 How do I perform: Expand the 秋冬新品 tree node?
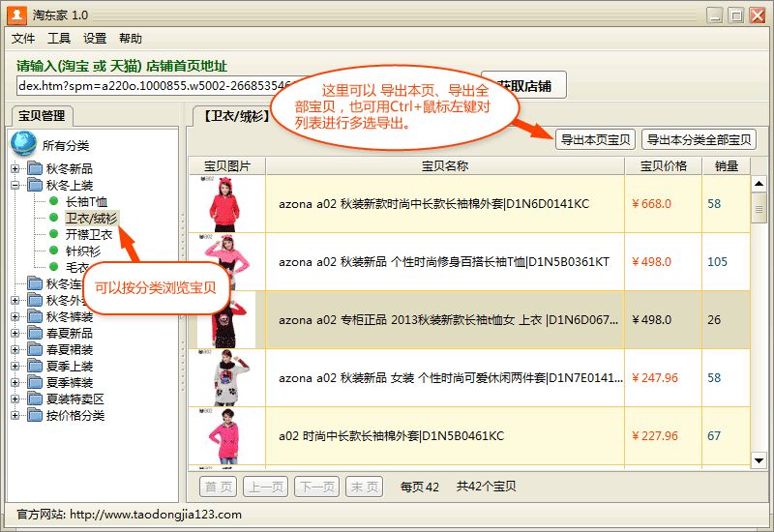(x=15, y=168)
